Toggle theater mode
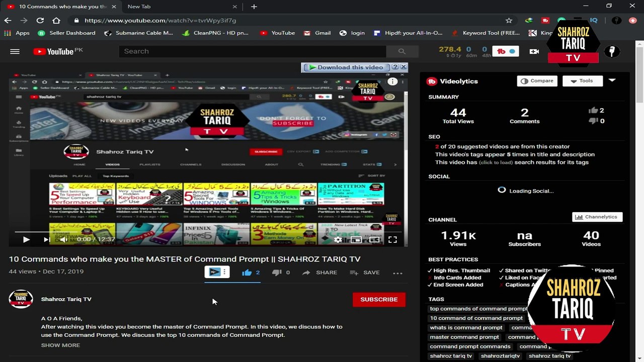The image size is (644, 362). (374, 240)
